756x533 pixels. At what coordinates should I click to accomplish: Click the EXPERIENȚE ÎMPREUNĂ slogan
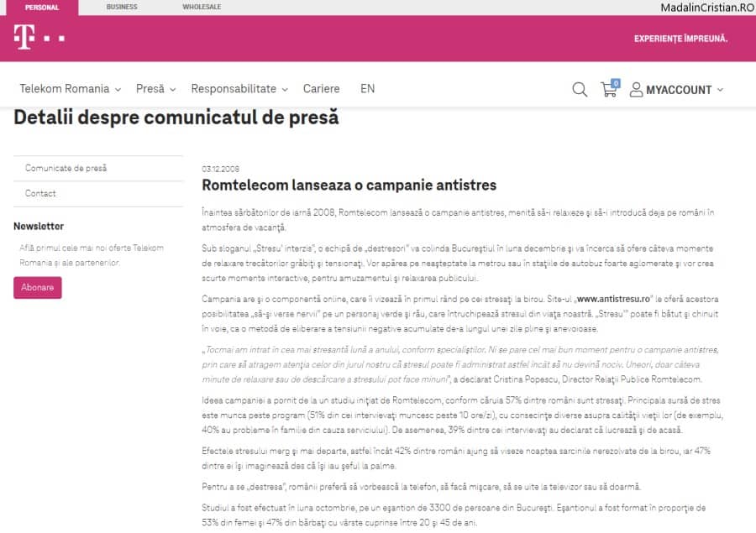(680, 39)
